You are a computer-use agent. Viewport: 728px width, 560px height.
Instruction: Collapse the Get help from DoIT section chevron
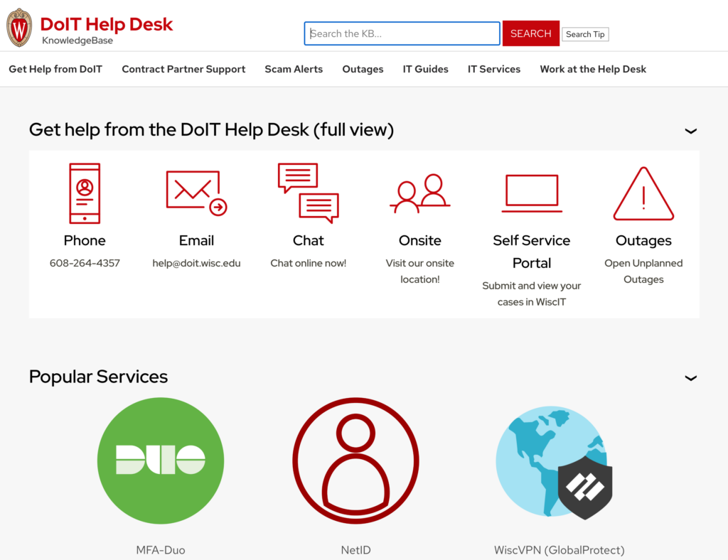(690, 131)
